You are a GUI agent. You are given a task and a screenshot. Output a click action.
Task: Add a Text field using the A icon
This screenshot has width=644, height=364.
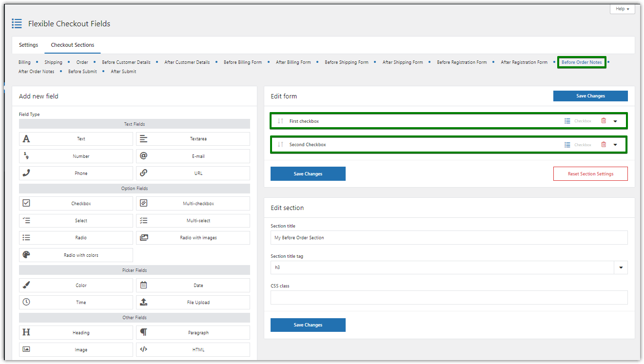pyautogui.click(x=27, y=138)
